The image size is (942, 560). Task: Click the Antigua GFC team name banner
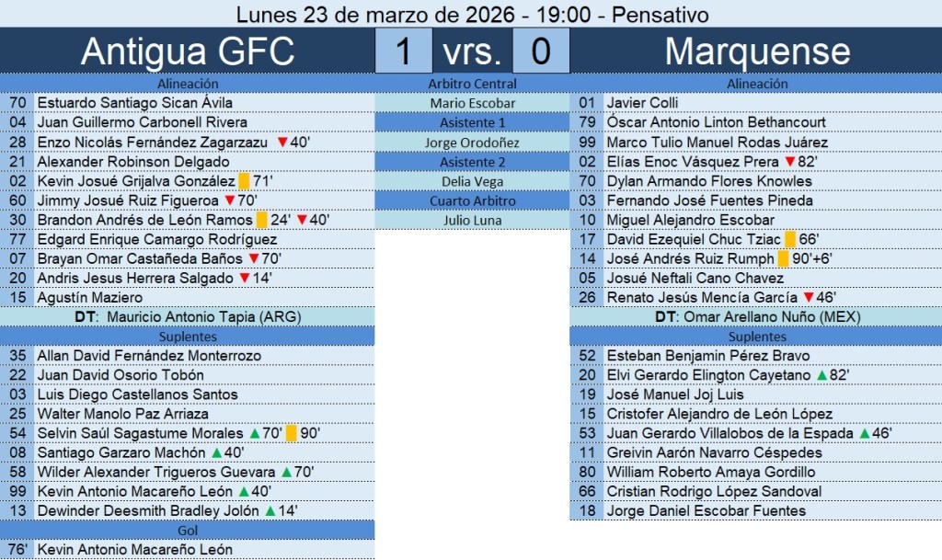188,51
